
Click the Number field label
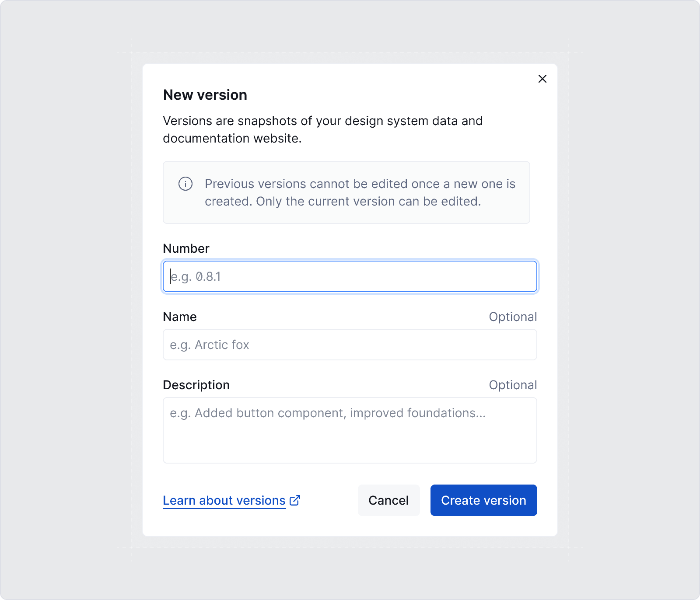click(186, 248)
